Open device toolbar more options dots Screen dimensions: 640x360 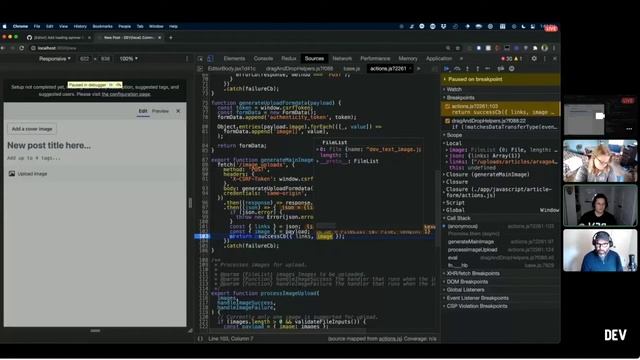tap(187, 59)
